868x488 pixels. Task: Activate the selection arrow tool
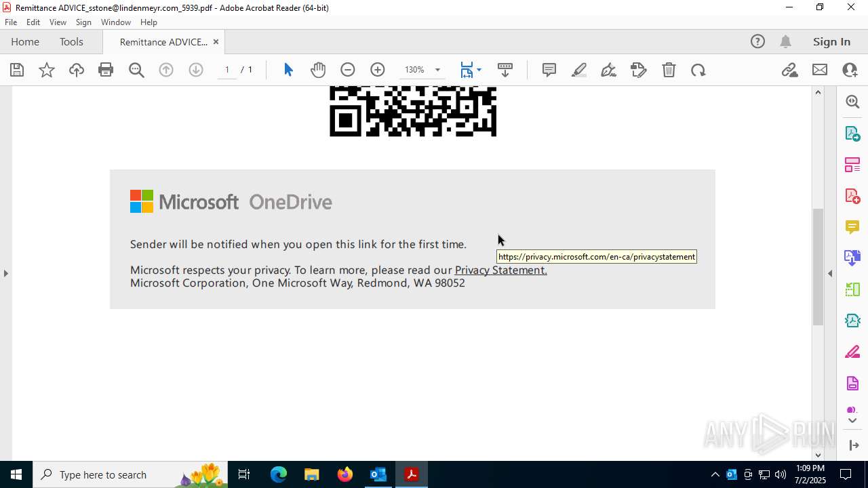[288, 70]
